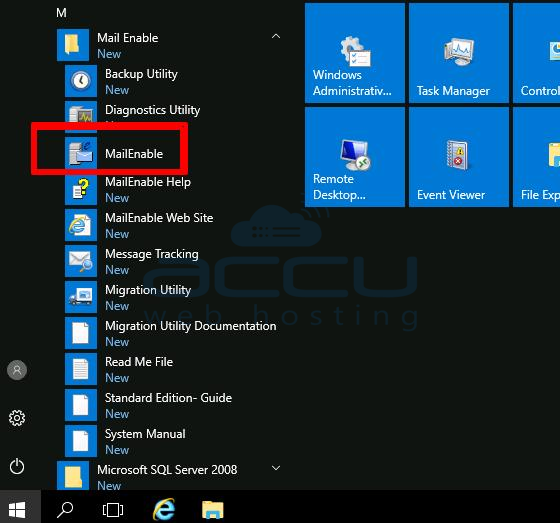This screenshot has height=523, width=560.
Task: Open Settings via the gear icon
Action: tap(17, 418)
